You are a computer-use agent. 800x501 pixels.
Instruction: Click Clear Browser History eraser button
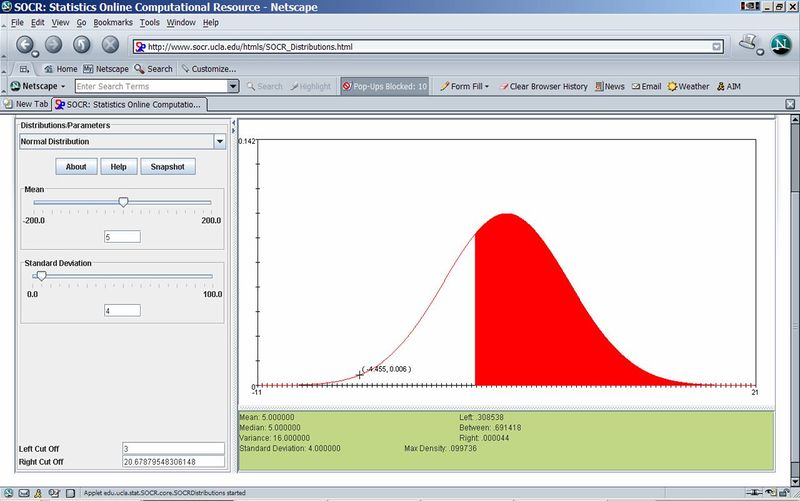point(543,86)
